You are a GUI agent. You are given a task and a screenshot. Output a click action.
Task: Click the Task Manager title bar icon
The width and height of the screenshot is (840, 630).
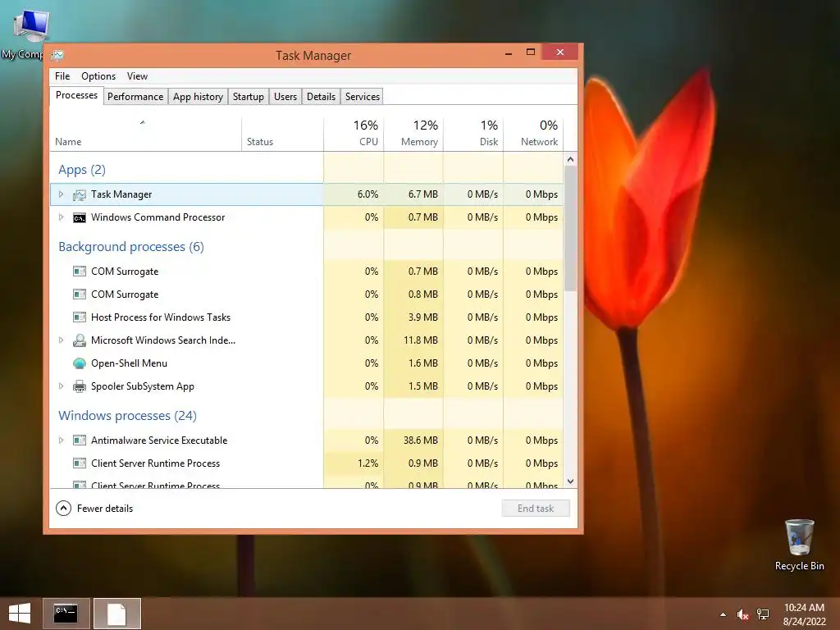pyautogui.click(x=58, y=55)
